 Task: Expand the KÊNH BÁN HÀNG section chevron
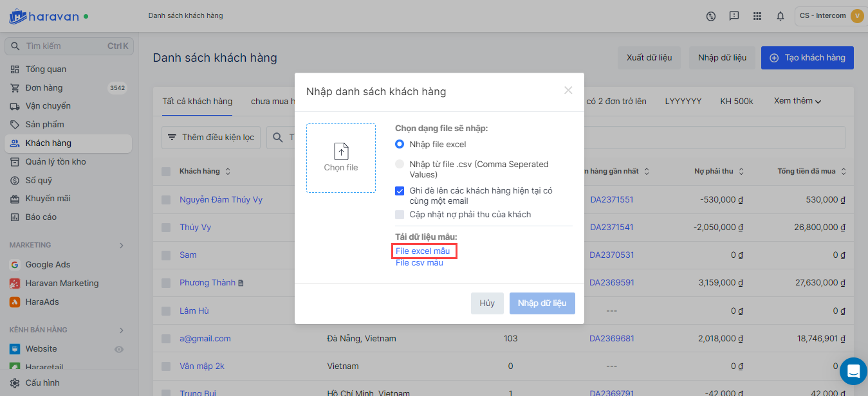(122, 330)
